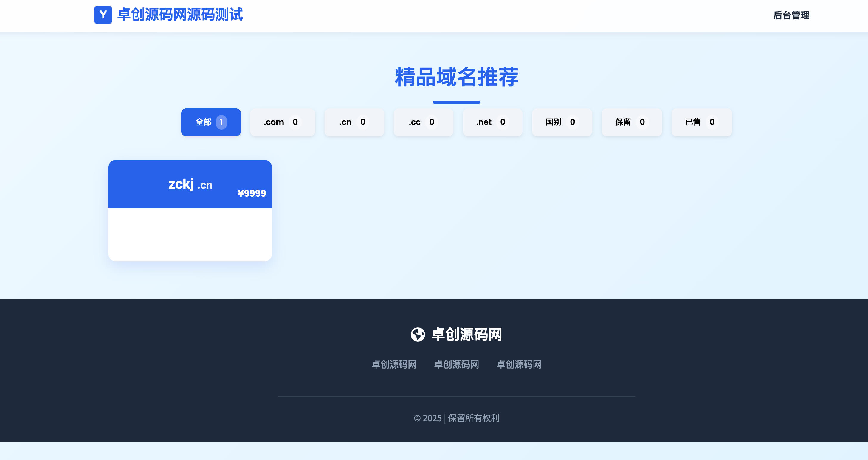Viewport: 868px width, 460px height.
Task: Filter domains by .net
Action: [x=492, y=122]
